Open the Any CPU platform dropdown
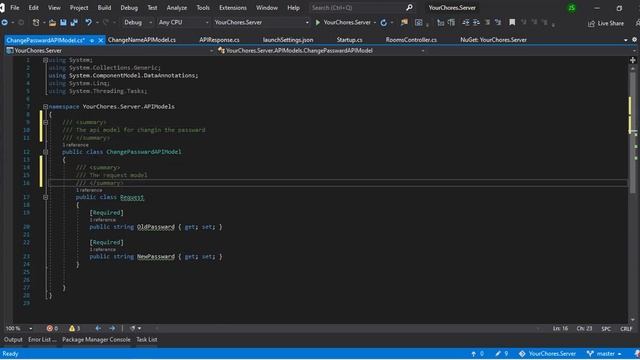This screenshot has width=640, height=360. [183, 22]
